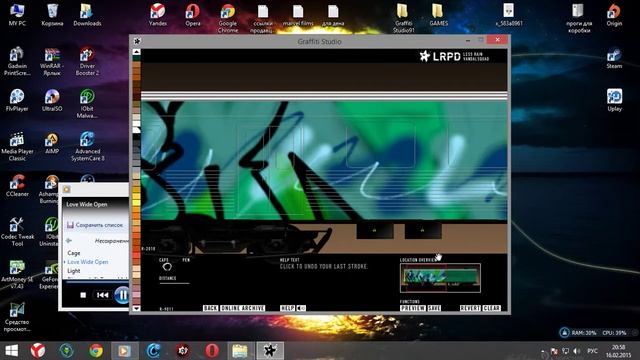Select the track 'Cage' in the playlist
This screenshot has width=640, height=360.
pyautogui.click(x=74, y=253)
